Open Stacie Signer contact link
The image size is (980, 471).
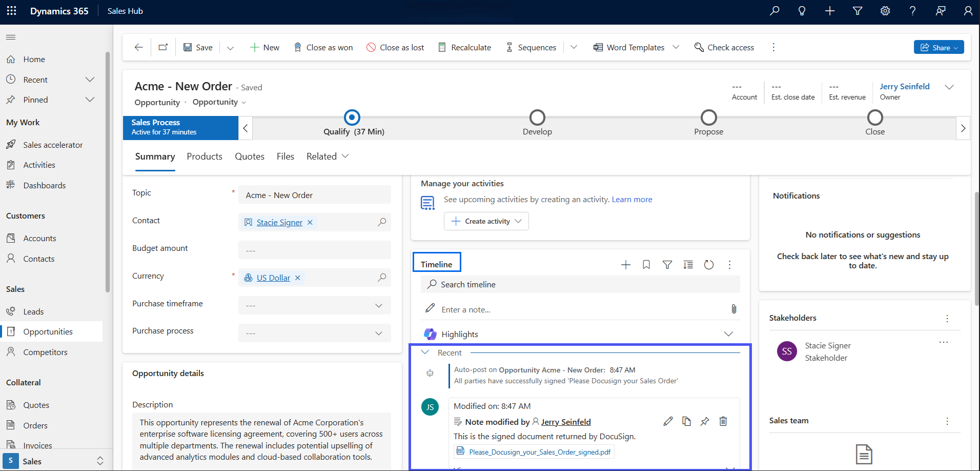pyautogui.click(x=279, y=222)
